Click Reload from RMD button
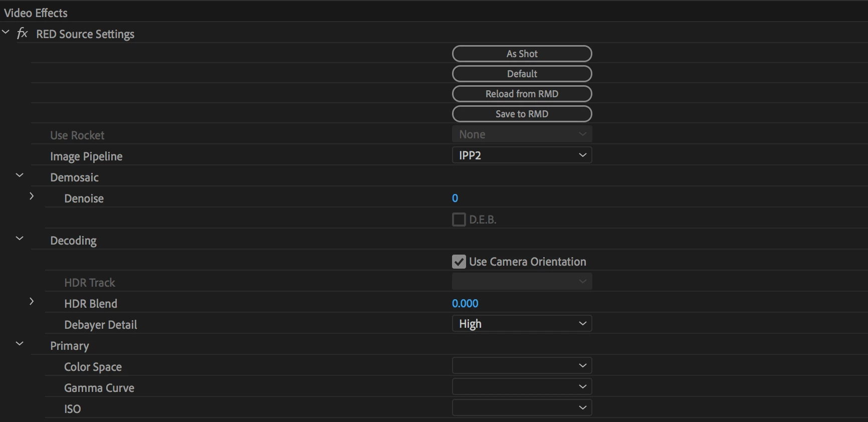The width and height of the screenshot is (868, 422). click(522, 94)
